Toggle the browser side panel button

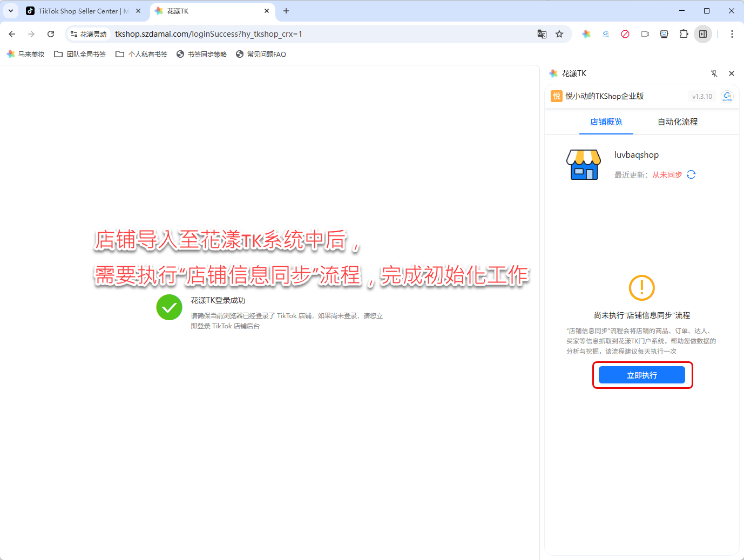click(x=703, y=34)
